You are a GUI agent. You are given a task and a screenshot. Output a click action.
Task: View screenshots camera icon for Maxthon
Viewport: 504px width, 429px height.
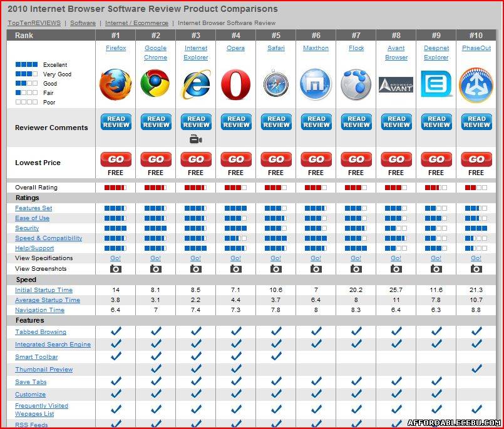(x=316, y=269)
